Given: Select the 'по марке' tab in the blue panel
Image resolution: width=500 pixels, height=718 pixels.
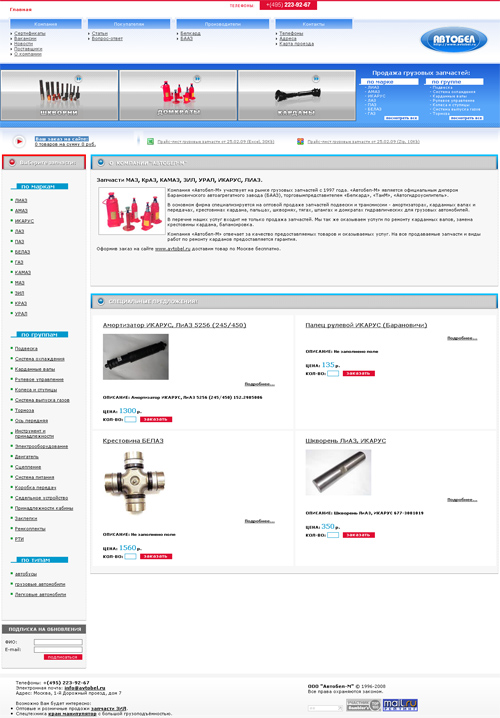Looking at the screenshot, I should click(390, 82).
